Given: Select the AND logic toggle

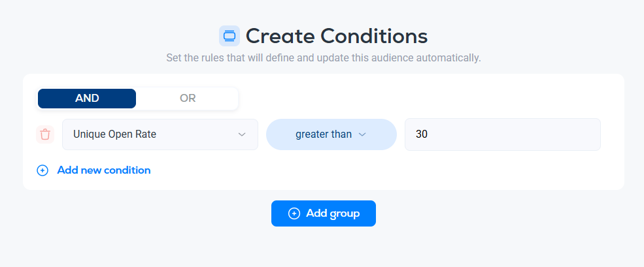Looking at the screenshot, I should 87,99.
